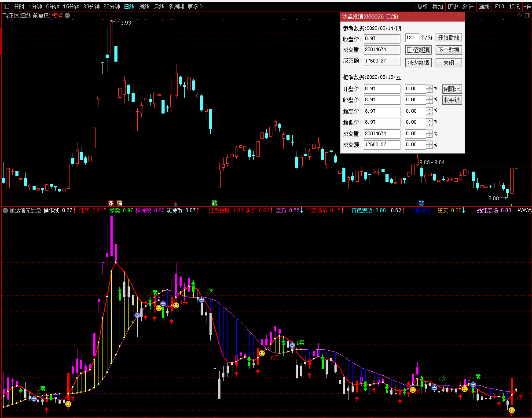Focus the 最低价 value field

coord(382,122)
